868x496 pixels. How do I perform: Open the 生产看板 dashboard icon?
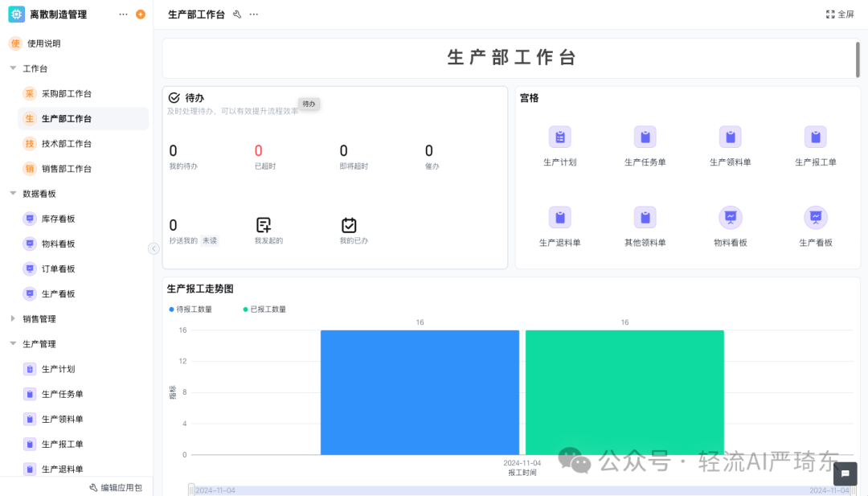tap(815, 216)
